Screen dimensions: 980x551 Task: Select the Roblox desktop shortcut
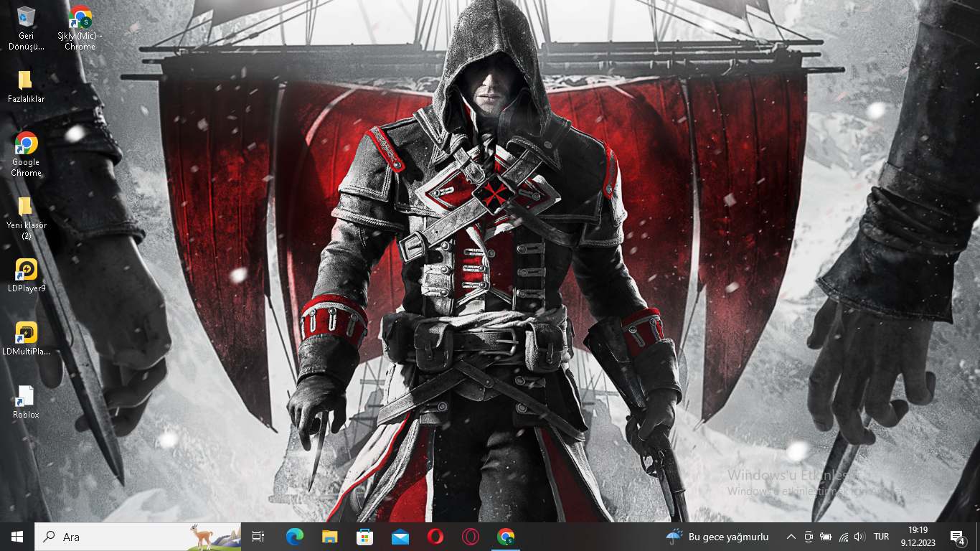pyautogui.click(x=27, y=402)
